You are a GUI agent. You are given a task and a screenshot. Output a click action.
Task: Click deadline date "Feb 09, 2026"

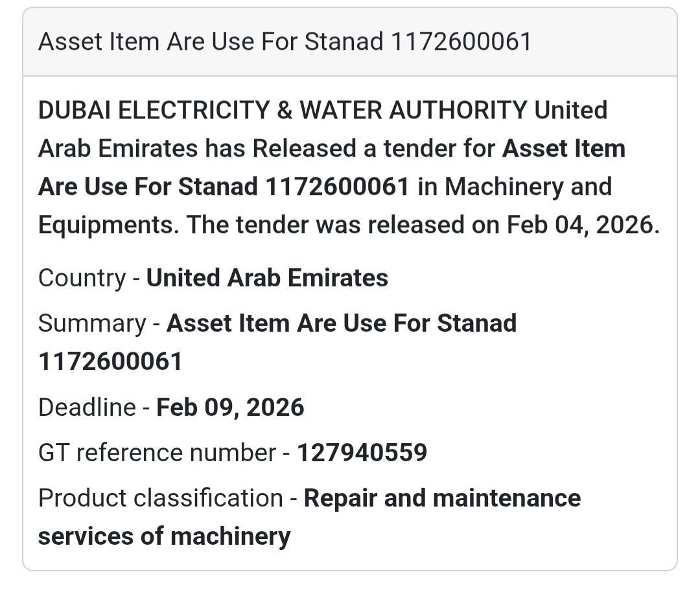tap(230, 407)
